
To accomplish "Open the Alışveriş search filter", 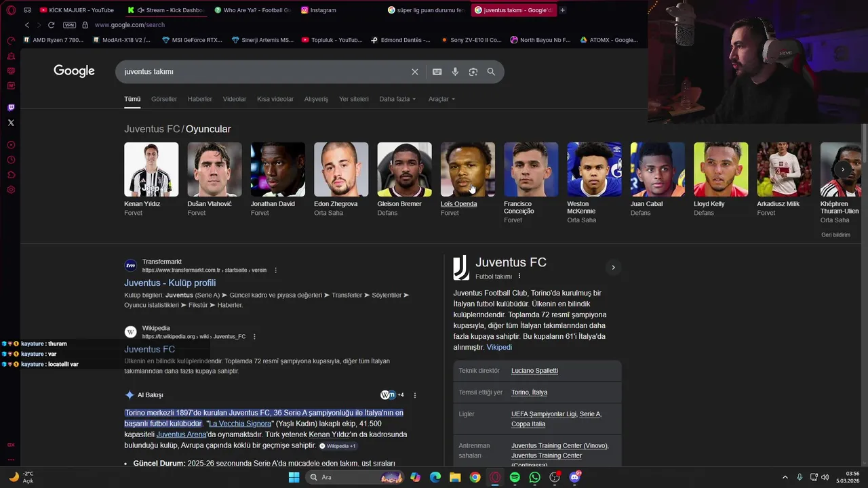I will [x=316, y=99].
